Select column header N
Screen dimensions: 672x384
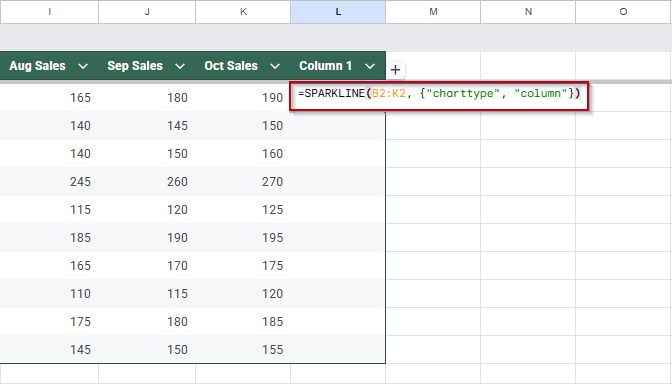point(528,12)
